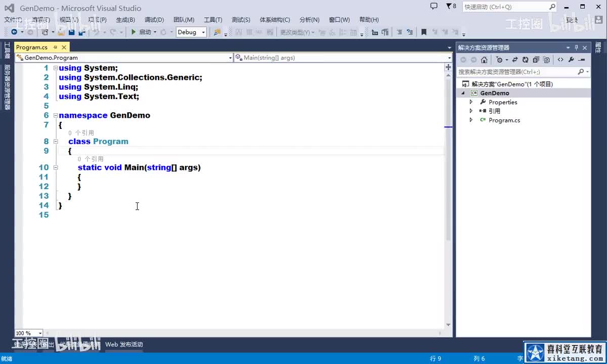This screenshot has height=364, width=607.
Task: Click the show all files icon
Action: (546, 60)
